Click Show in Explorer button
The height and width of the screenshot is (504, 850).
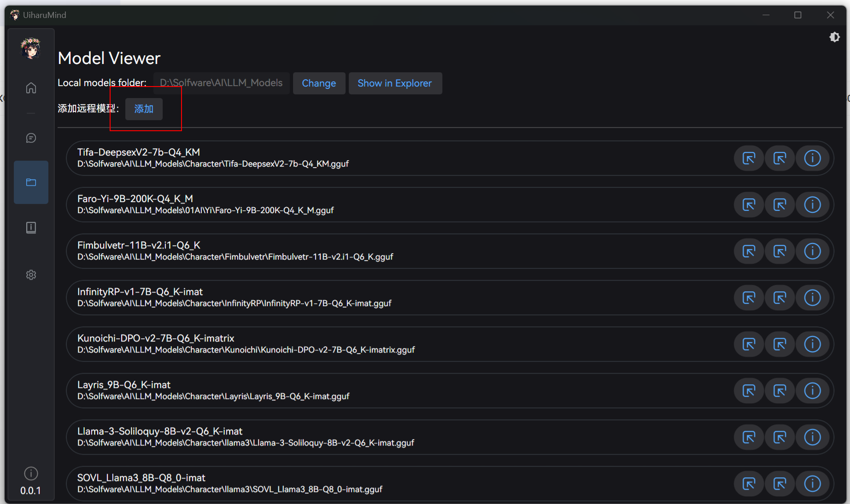click(395, 83)
